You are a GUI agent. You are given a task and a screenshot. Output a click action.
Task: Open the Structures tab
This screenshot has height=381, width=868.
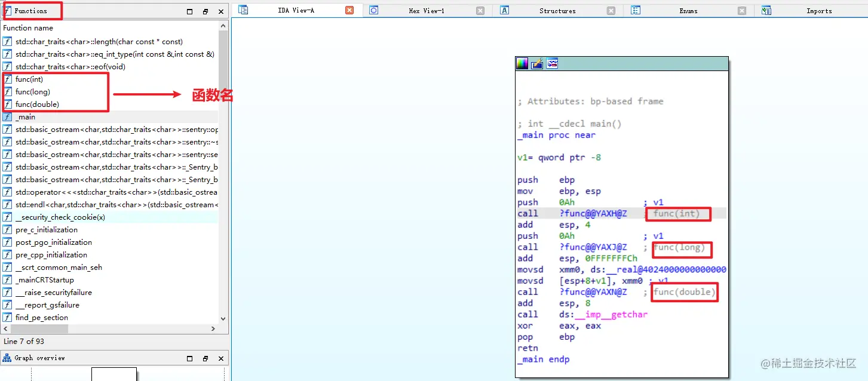tap(557, 11)
